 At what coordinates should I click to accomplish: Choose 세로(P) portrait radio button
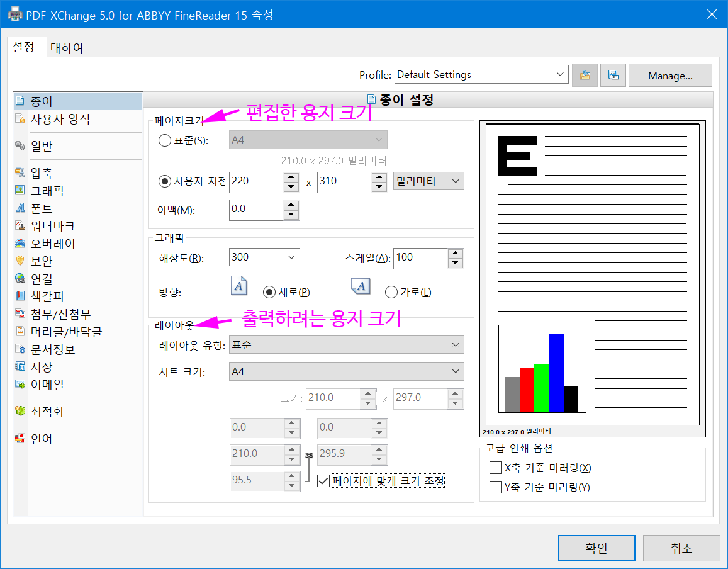tap(269, 292)
